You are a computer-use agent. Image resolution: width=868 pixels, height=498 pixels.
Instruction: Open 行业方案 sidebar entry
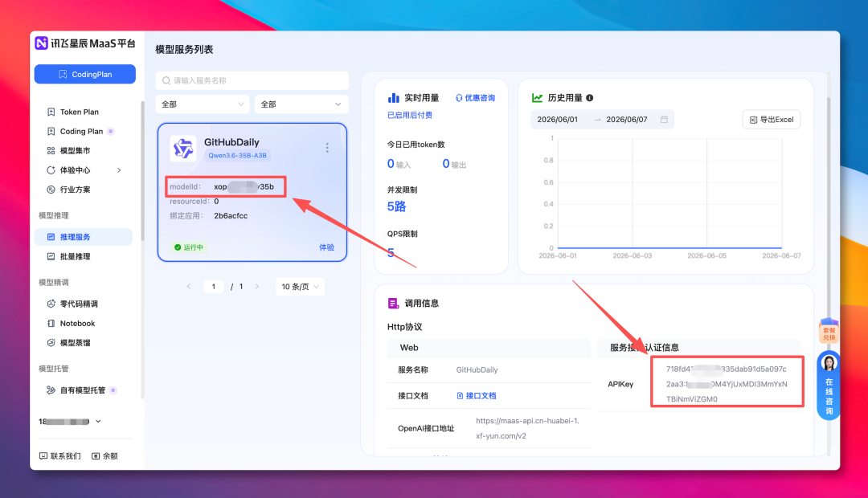(x=75, y=190)
